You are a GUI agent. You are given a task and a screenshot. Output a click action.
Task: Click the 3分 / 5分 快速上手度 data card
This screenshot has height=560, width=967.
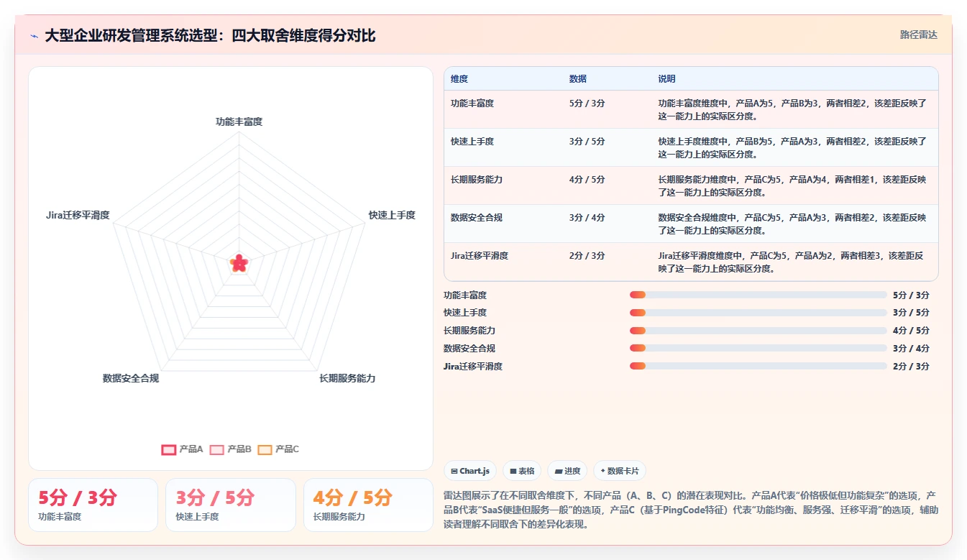pyautogui.click(x=231, y=505)
